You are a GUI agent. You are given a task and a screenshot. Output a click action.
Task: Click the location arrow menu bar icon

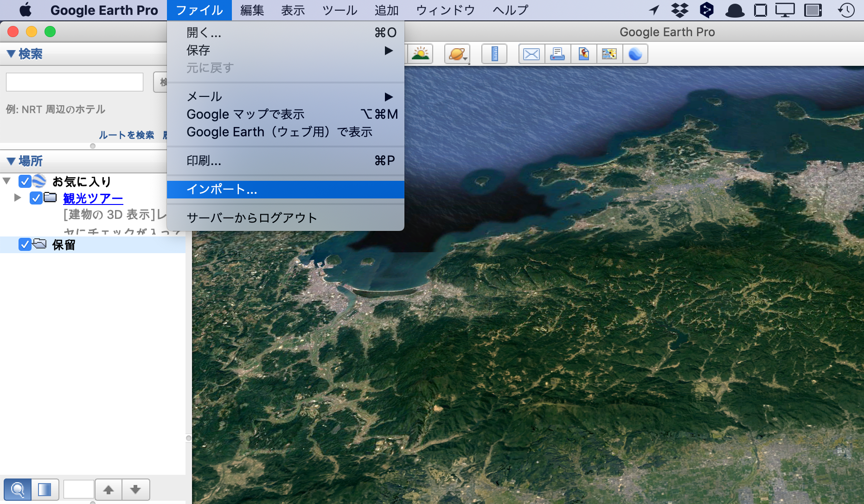point(654,10)
